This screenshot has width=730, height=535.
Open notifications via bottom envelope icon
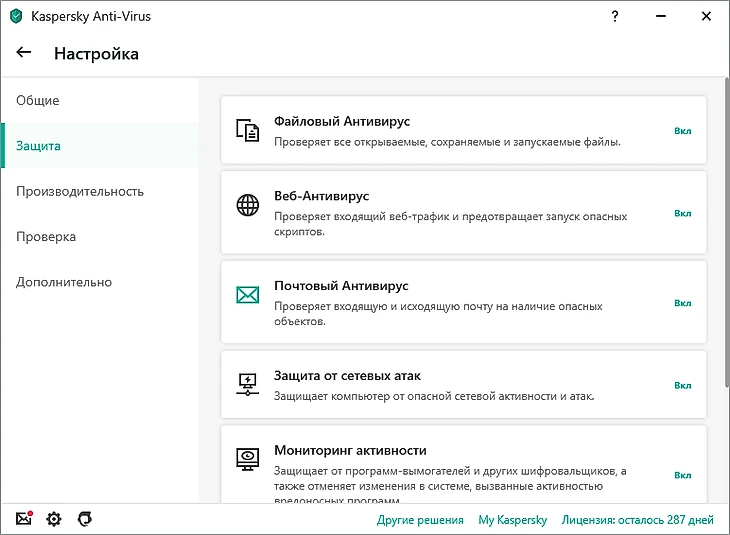pyautogui.click(x=24, y=519)
